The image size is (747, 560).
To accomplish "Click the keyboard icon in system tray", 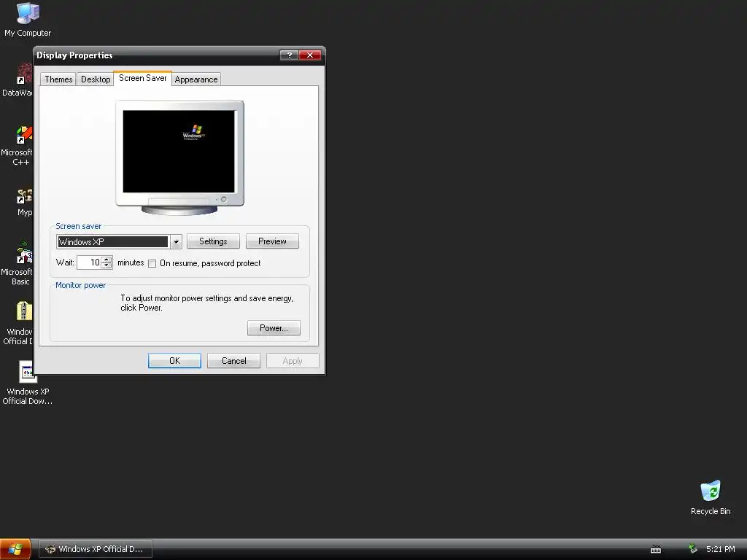I will coord(656,550).
